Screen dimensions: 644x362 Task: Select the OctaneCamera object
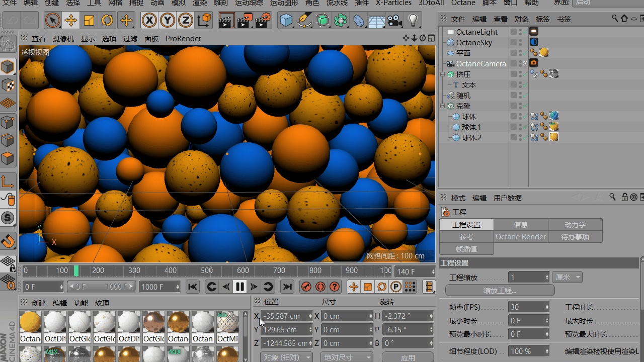[x=481, y=64]
